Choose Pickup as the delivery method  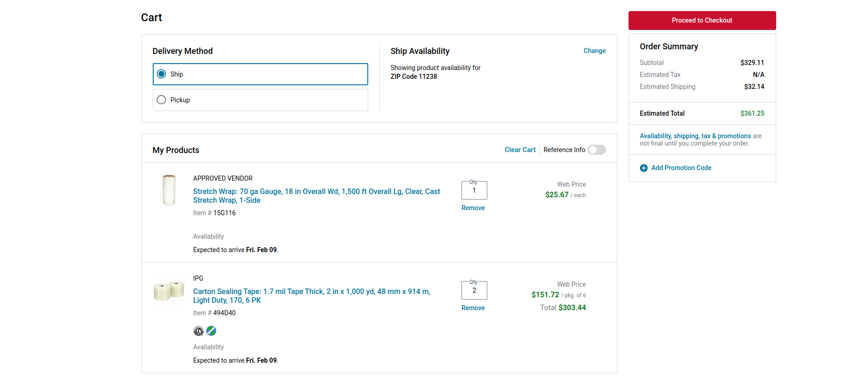(x=162, y=100)
